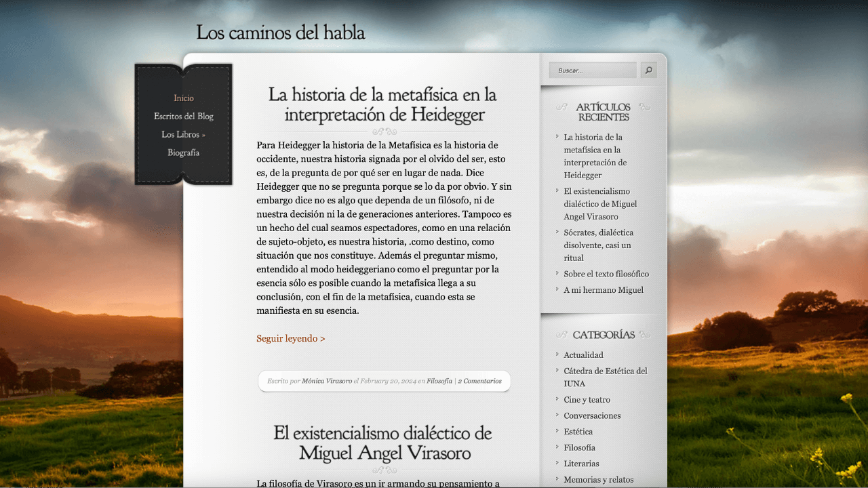Open the Biografía menu page
The image size is (868, 488).
tap(184, 153)
